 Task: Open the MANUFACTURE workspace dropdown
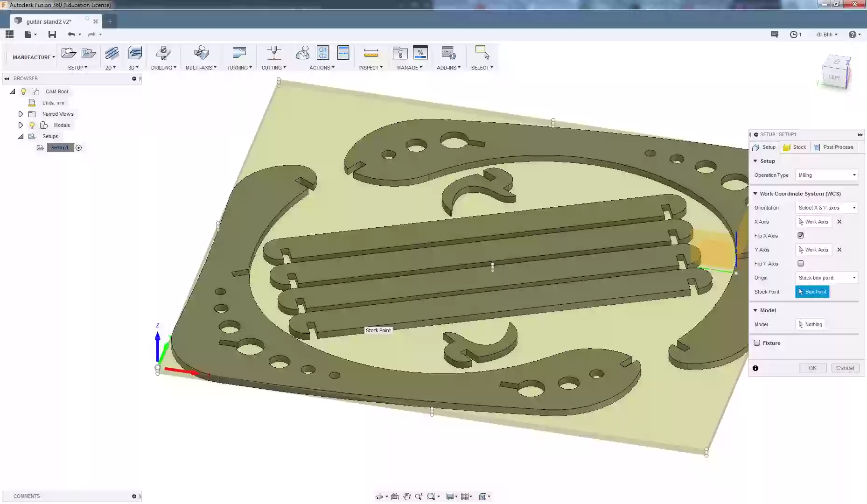tap(34, 57)
